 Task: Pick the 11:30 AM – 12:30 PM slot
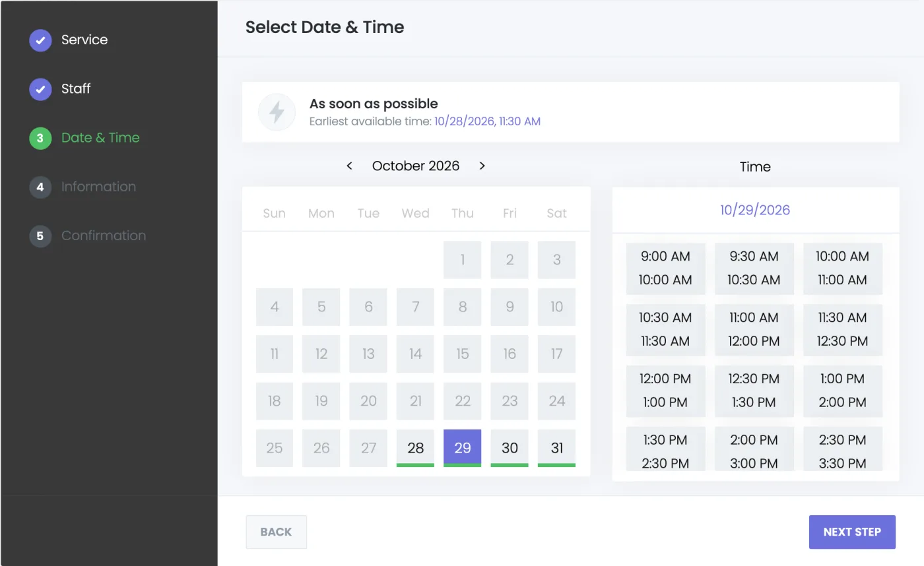tap(842, 330)
